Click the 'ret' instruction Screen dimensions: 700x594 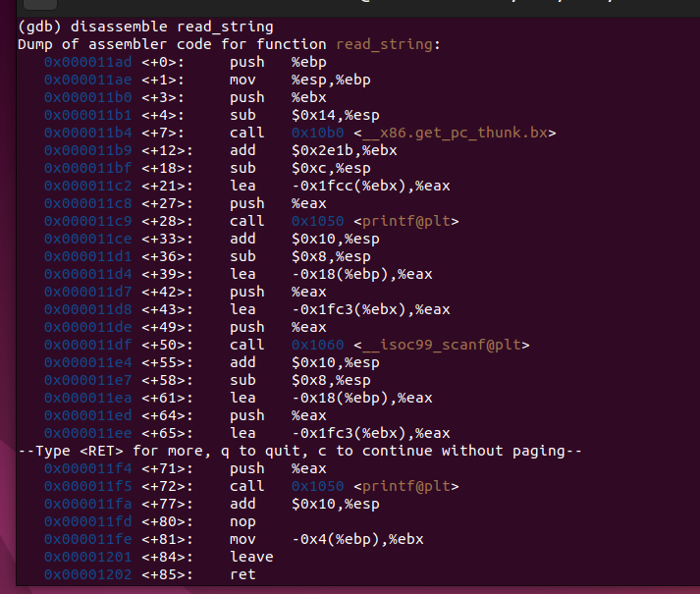pyautogui.click(x=242, y=574)
